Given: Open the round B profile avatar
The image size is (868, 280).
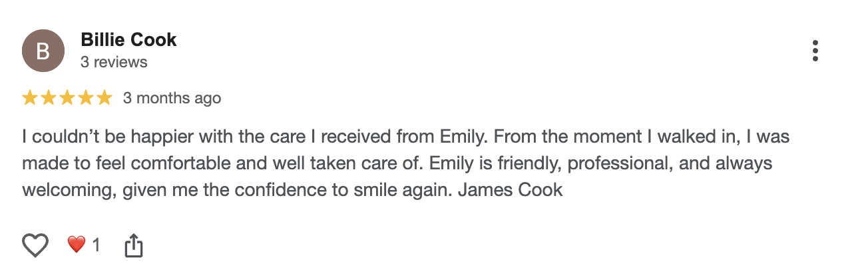Looking at the screenshot, I should (x=43, y=51).
